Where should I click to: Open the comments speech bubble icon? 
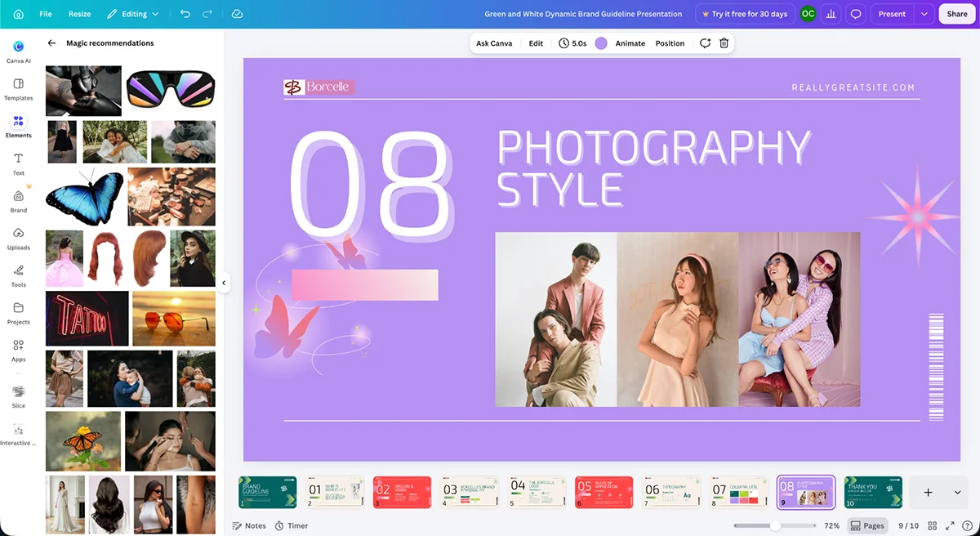[x=856, y=14]
